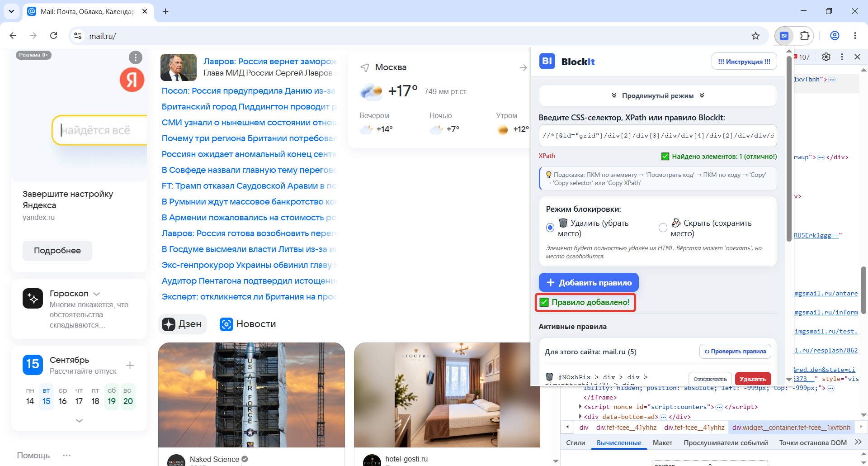Bookmark this page with the star icon
Image resolution: width=868 pixels, height=466 pixels.
755,36
